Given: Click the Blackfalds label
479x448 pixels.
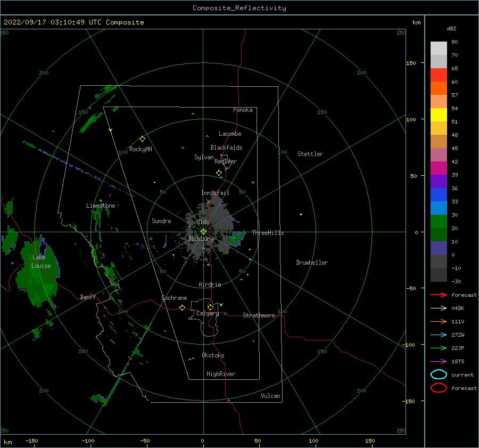Looking at the screenshot, I should 226,148.
